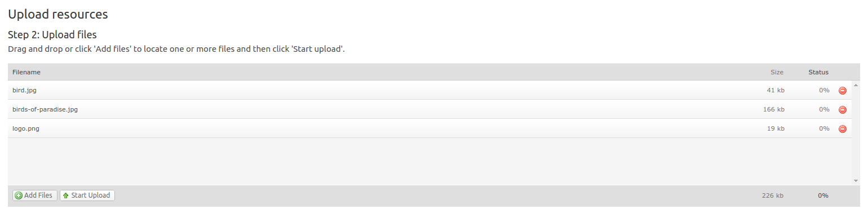
Task: Click the 166 kb size value
Action: (774, 109)
